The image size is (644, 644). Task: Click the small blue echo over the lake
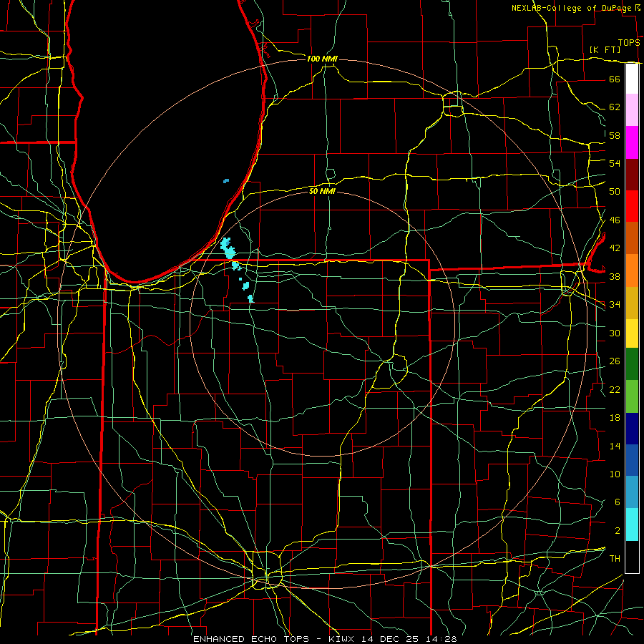(226, 181)
